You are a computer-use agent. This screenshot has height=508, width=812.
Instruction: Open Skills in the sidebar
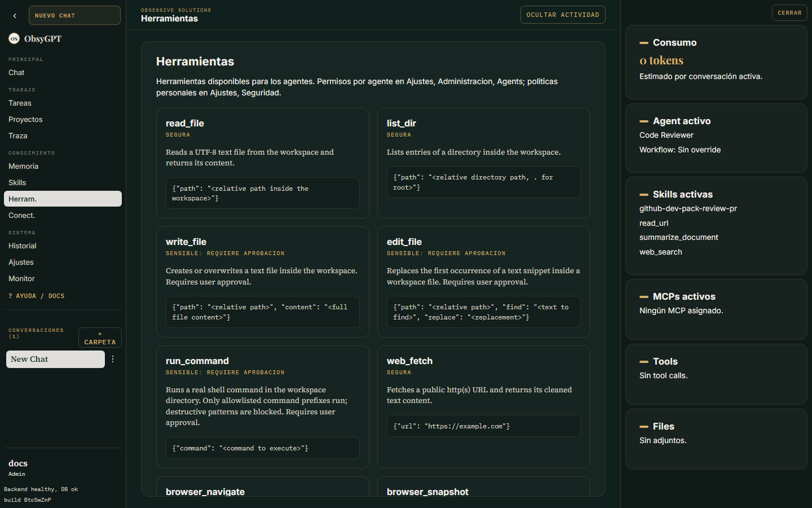63,182
